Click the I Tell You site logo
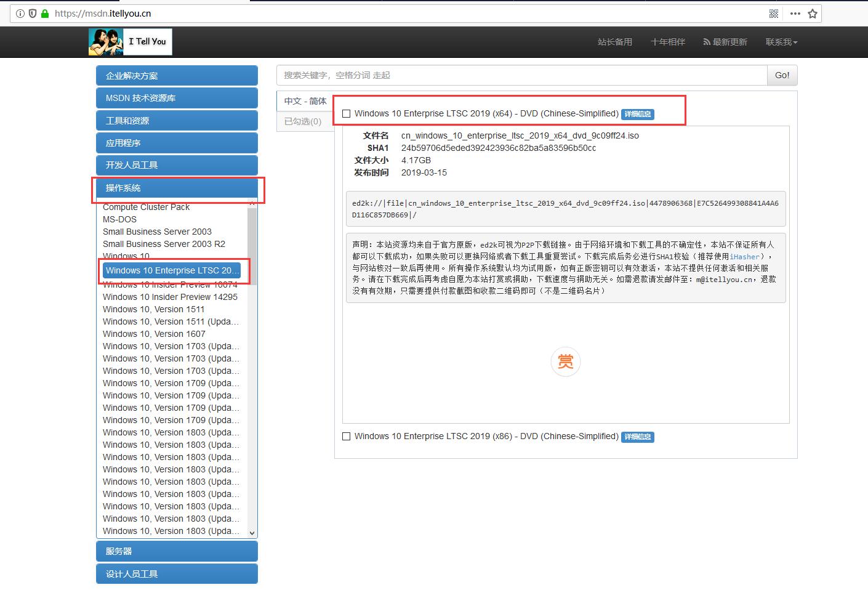The height and width of the screenshot is (590, 868). pyautogui.click(x=131, y=42)
